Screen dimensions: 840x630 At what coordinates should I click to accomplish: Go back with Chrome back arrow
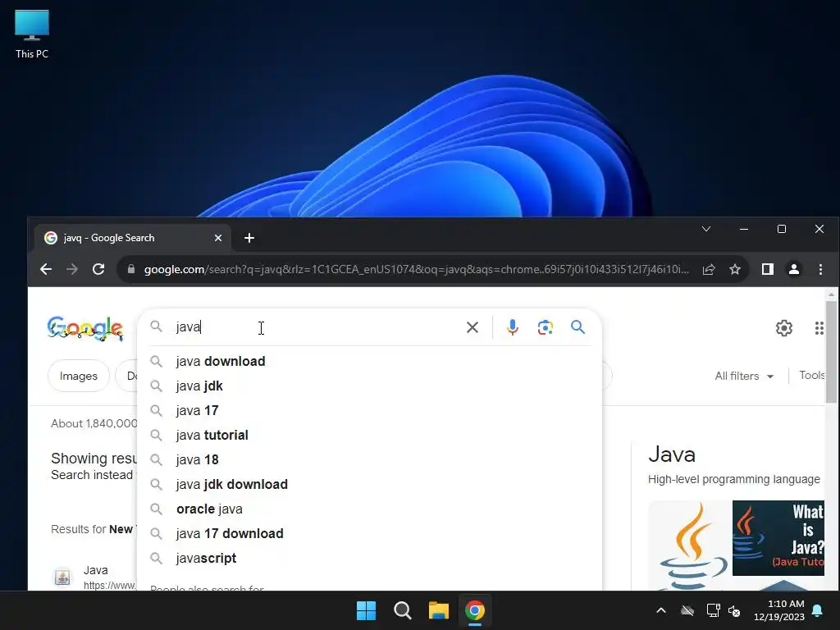[46, 269]
